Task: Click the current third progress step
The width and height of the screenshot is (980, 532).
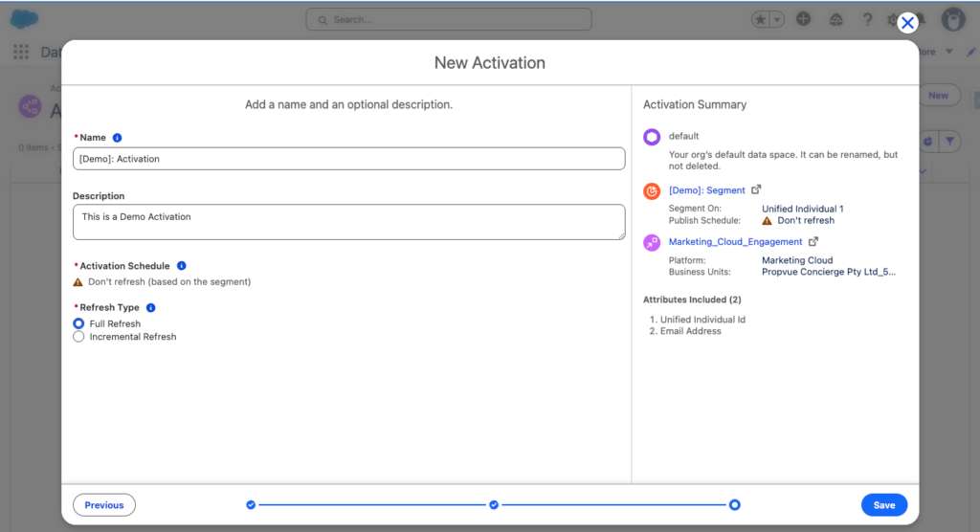Action: [x=734, y=504]
